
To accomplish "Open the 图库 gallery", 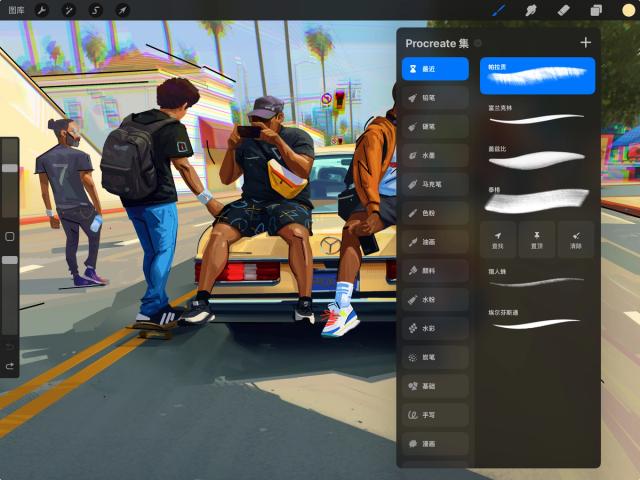I will click(16, 10).
